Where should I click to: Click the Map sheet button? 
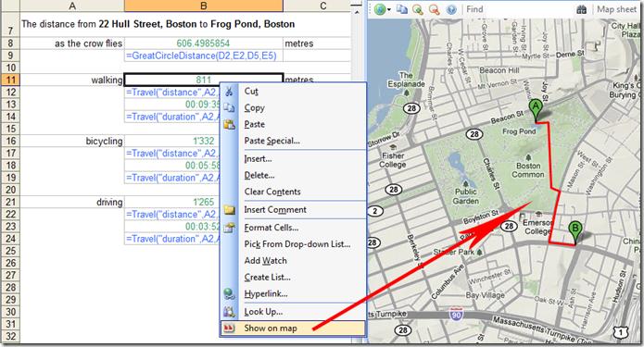pos(616,9)
